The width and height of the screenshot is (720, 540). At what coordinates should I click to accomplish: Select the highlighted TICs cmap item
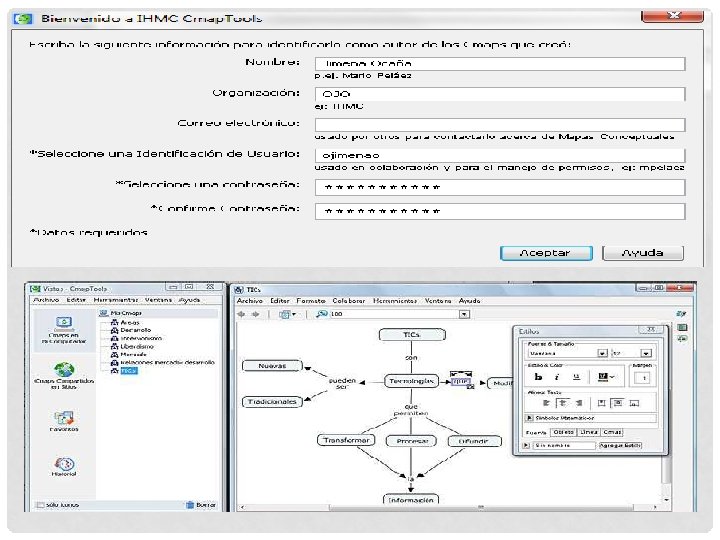coord(124,371)
